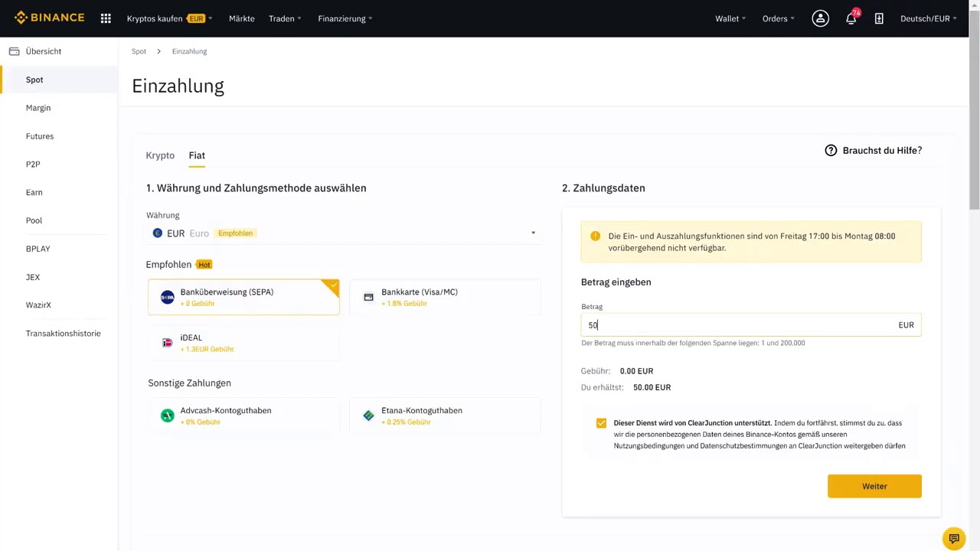Switch to the Krypto tab
Viewport: 980px width, 551px height.
point(160,155)
